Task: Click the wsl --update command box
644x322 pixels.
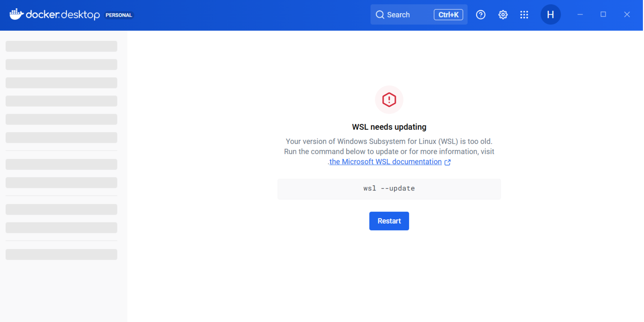Action: tap(389, 189)
